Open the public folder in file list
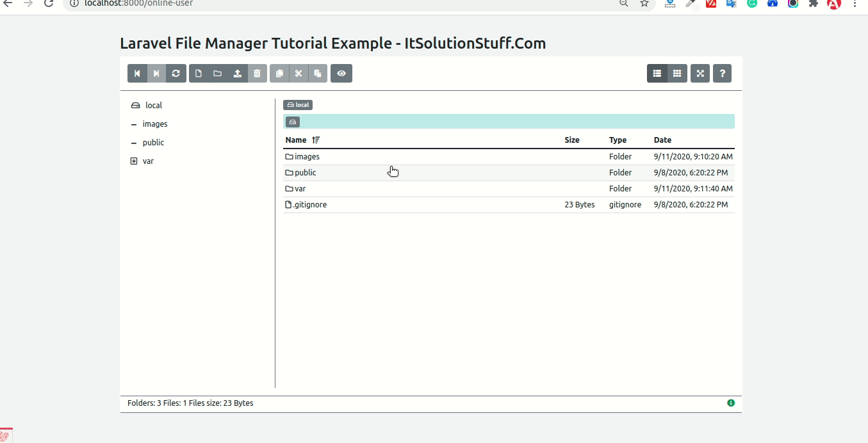Image resolution: width=868 pixels, height=443 pixels. coord(305,173)
